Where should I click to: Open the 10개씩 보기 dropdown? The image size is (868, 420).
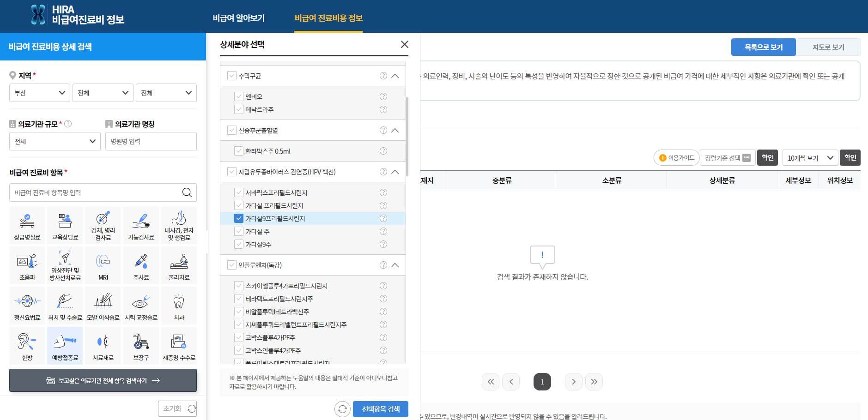point(810,157)
